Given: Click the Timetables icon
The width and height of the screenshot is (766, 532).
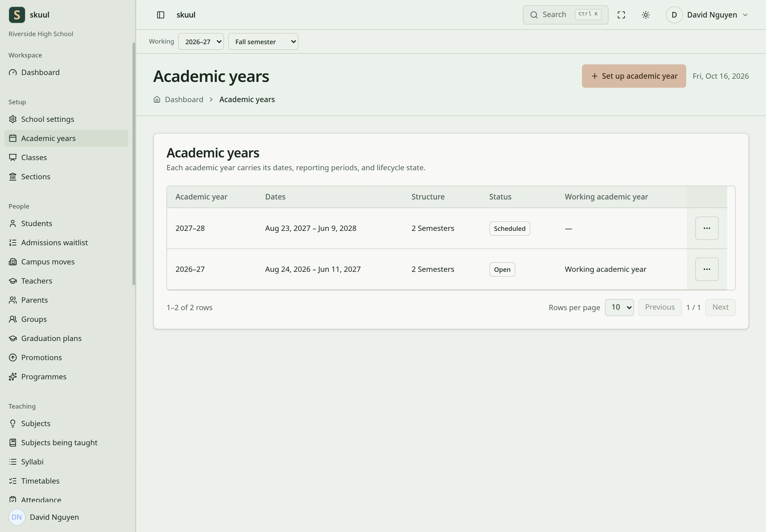Looking at the screenshot, I should pyautogui.click(x=13, y=481).
